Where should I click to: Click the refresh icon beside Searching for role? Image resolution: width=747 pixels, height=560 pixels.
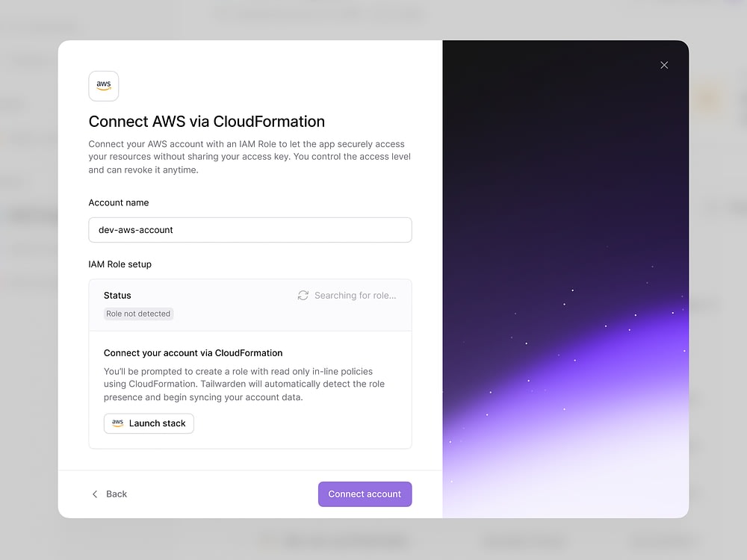303,295
